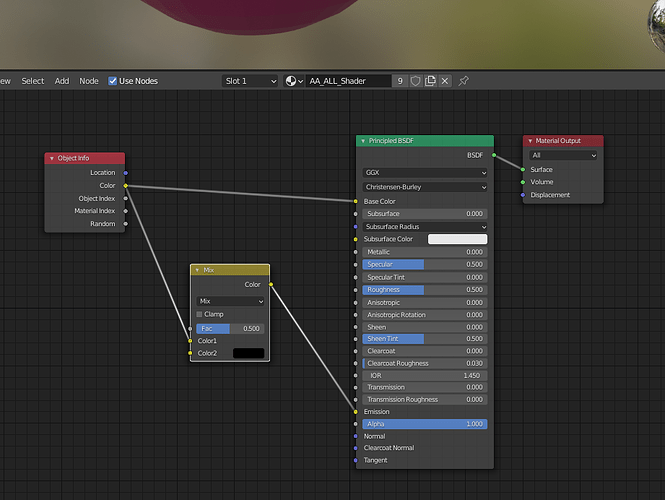The height and width of the screenshot is (500, 665).
Task: Open the material browse sphere icon
Action: [x=294, y=81]
